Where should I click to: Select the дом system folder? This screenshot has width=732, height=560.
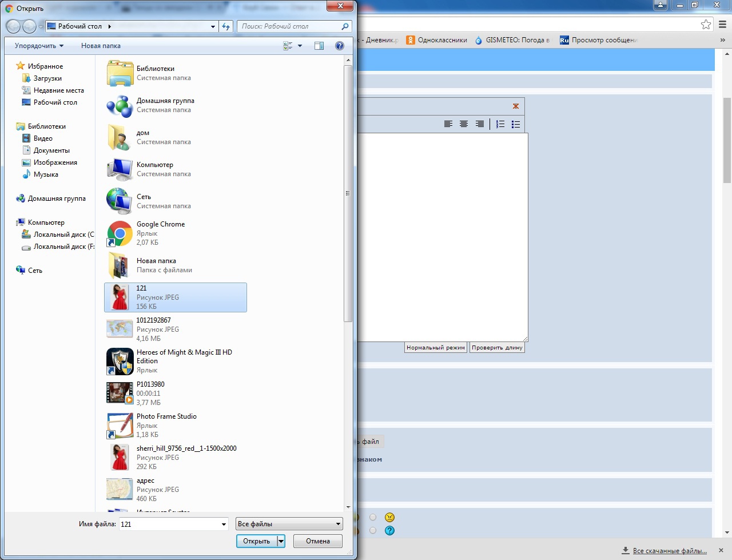click(x=176, y=137)
